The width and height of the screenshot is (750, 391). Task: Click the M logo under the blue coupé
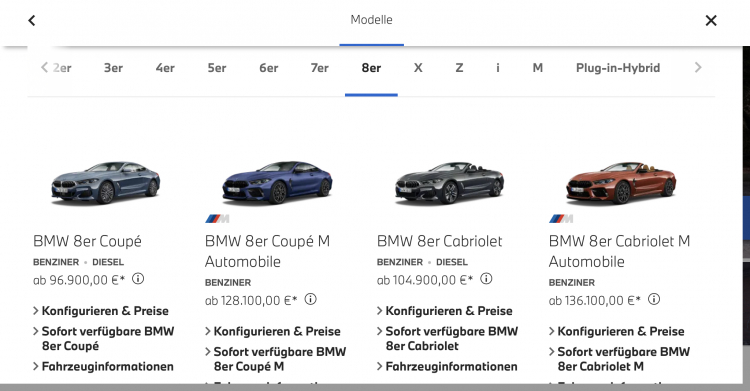(x=217, y=219)
